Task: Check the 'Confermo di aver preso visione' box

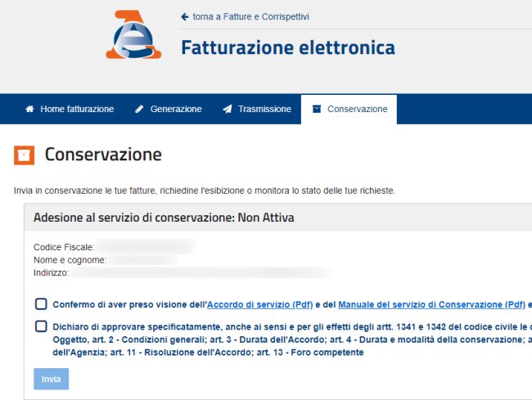Action: [41, 304]
